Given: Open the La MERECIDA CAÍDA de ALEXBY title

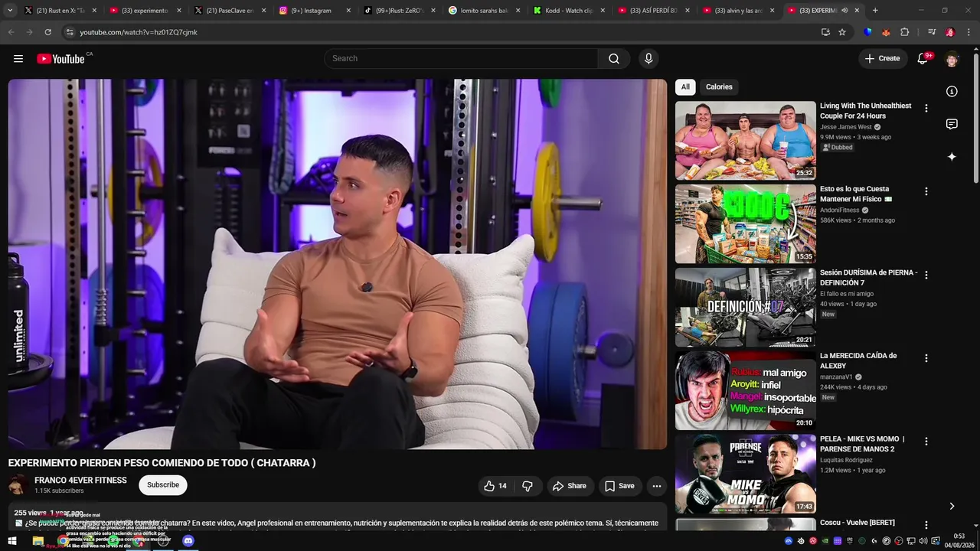Looking at the screenshot, I should click(858, 361).
